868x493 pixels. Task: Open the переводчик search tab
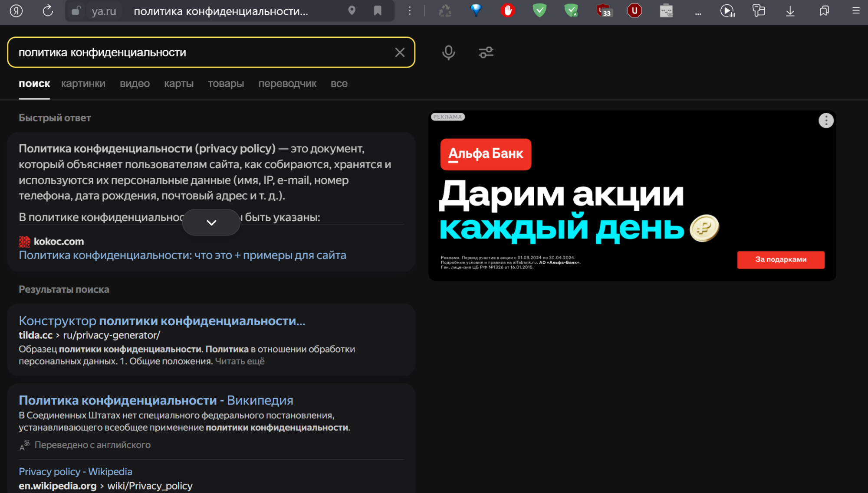(x=287, y=84)
